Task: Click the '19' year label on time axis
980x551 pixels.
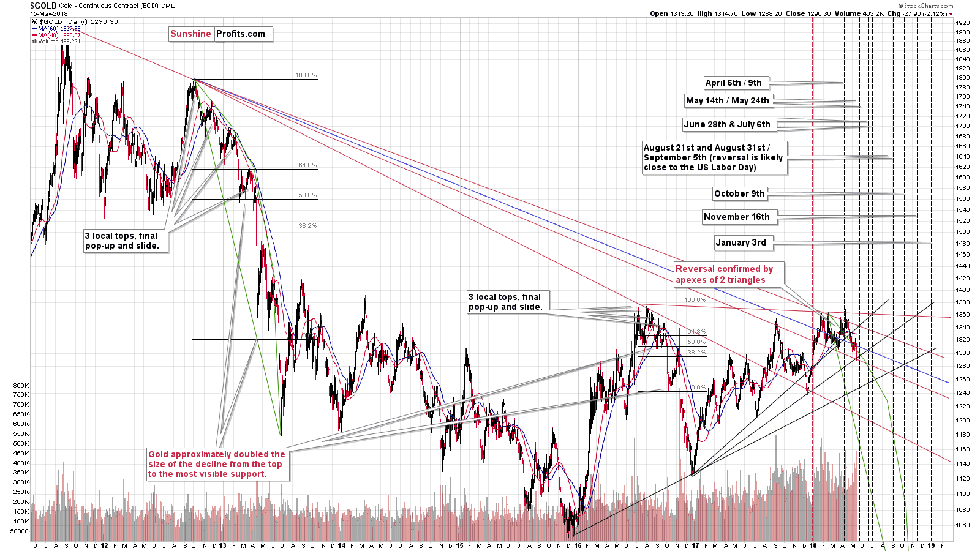Action: (932, 545)
